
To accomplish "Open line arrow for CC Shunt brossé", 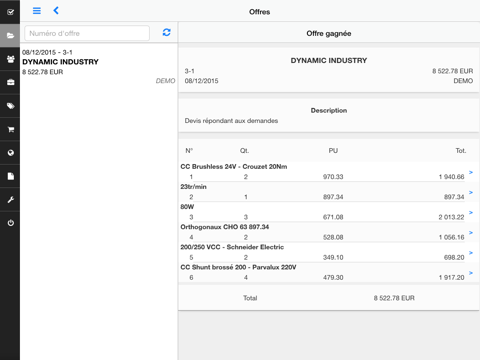I will pos(471,273).
